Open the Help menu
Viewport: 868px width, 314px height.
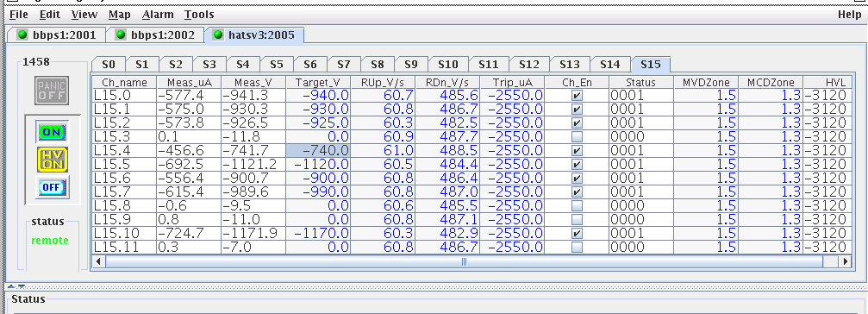(x=849, y=15)
